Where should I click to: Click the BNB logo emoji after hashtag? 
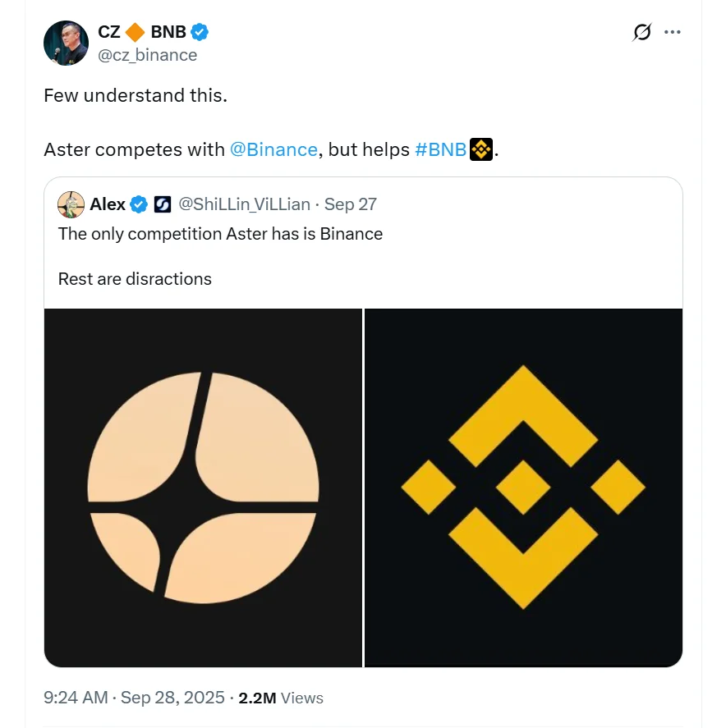pos(480,149)
